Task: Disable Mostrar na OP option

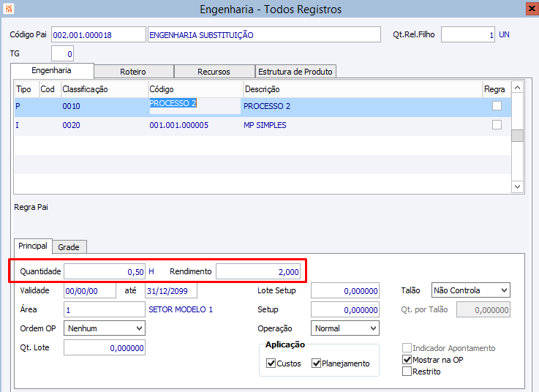Action: [407, 360]
